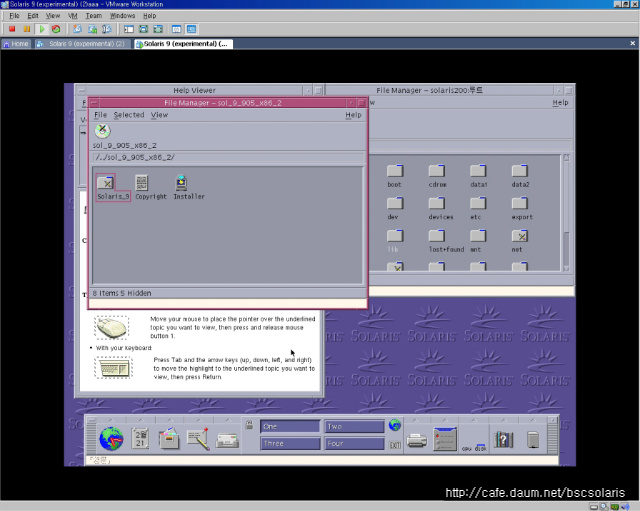Expand the subpanel arrow above the Printer icon
Viewport: 640px width, 511px height.
click(416, 420)
